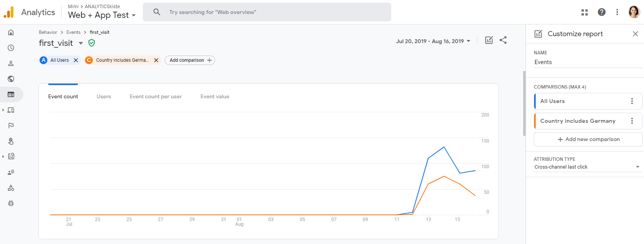Click the Conversions flag icon in sidebar
Viewport: 644px width, 244px height.
pos(11,125)
